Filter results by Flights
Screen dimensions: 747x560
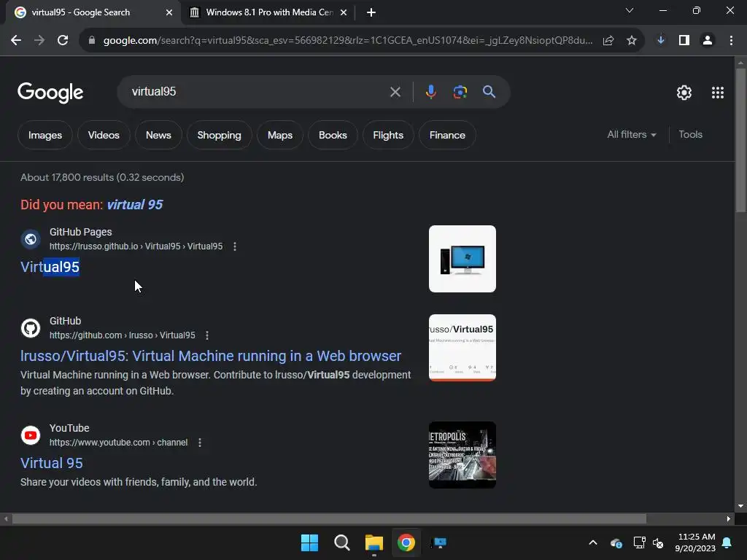[x=388, y=135]
